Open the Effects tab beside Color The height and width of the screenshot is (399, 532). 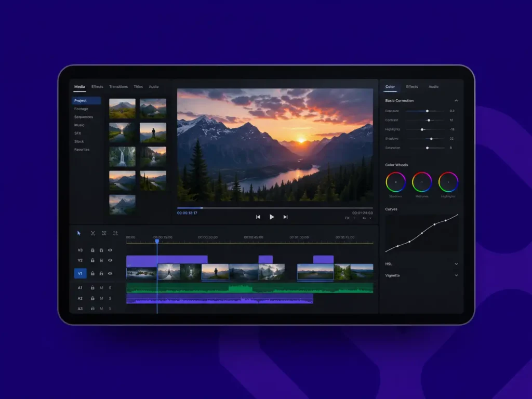coord(412,87)
